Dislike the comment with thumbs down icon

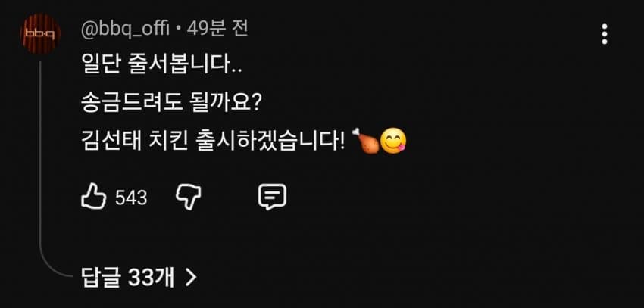(x=189, y=198)
